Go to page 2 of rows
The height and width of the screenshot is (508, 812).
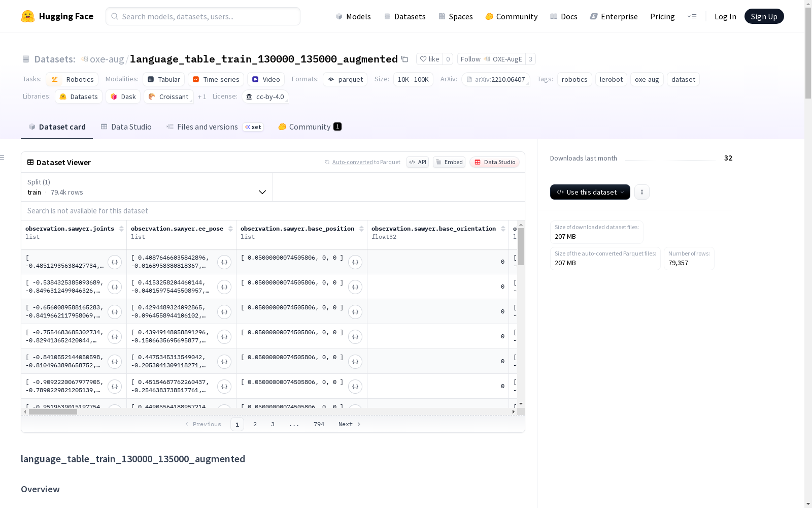click(x=255, y=424)
